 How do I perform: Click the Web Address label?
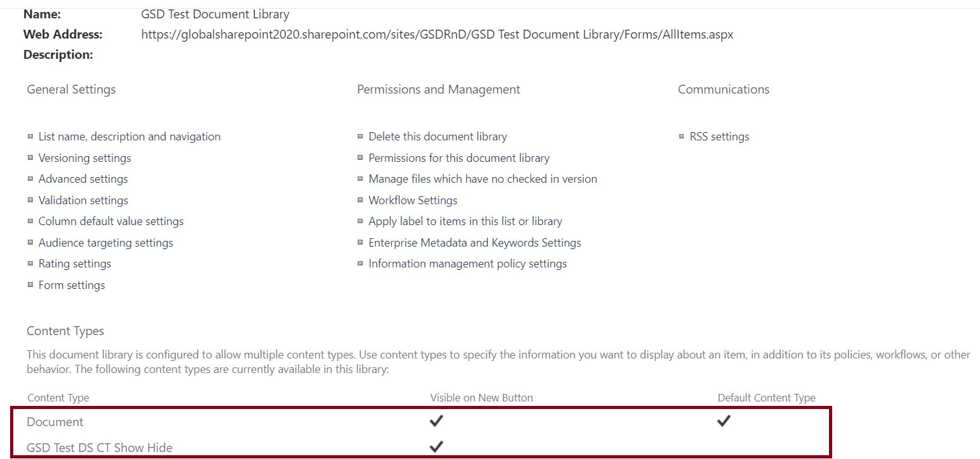63,34
